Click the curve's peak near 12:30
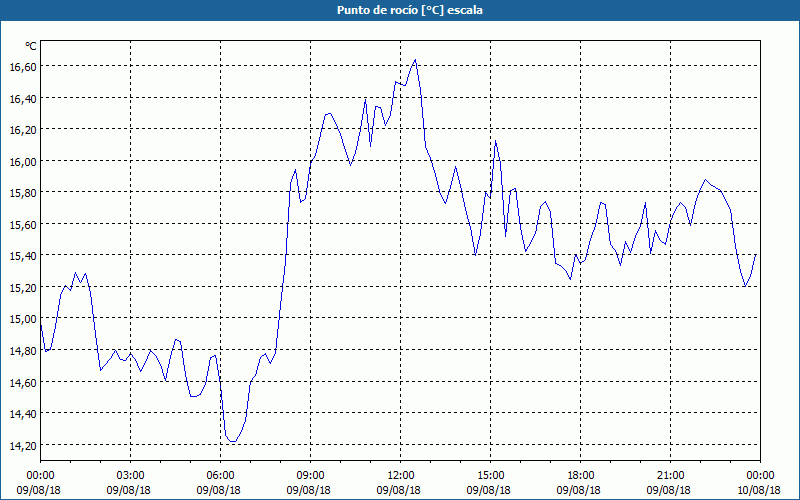The height and width of the screenshot is (500, 800). pyautogui.click(x=415, y=60)
